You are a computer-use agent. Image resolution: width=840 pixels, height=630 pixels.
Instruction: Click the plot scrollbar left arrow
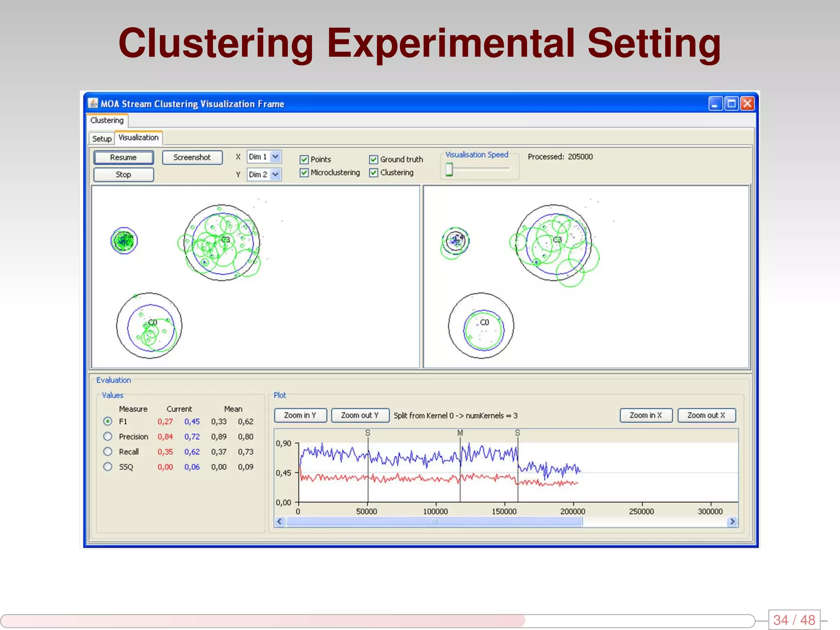tap(280, 522)
